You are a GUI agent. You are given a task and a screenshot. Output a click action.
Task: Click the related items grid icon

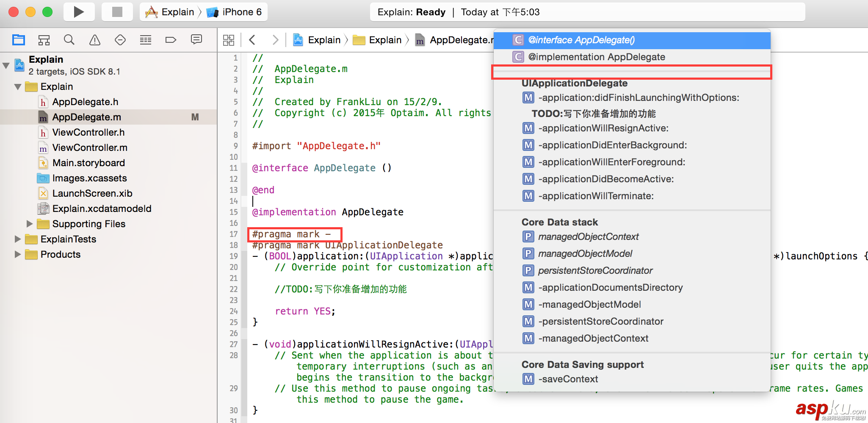[x=229, y=40]
